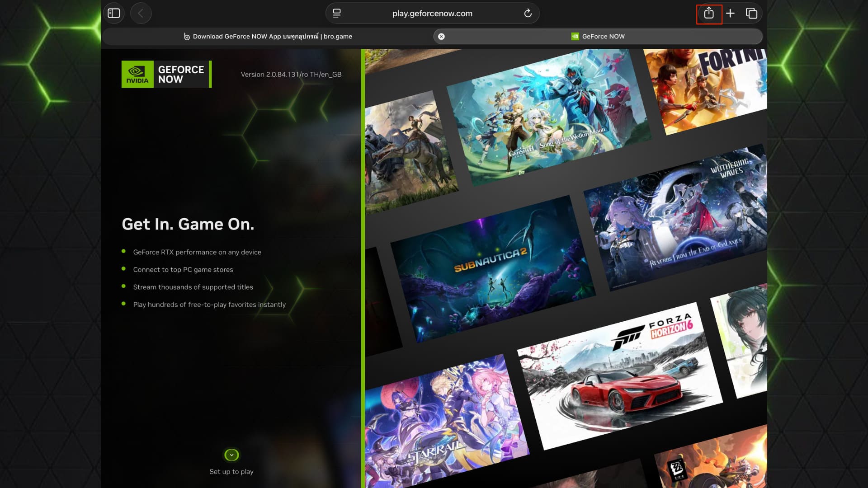
Task: Open the Safari sidebar panel
Action: [114, 13]
